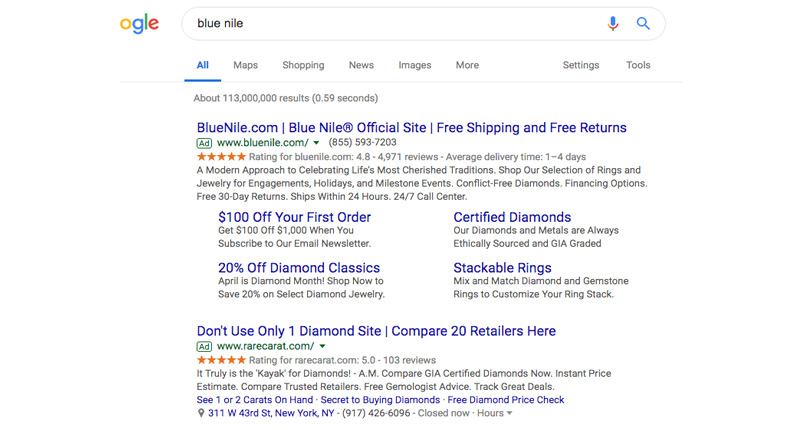Viewport: 800px width, 430px height.
Task: Visit the 'Stackable Rings' sitelink
Action: [x=502, y=268]
